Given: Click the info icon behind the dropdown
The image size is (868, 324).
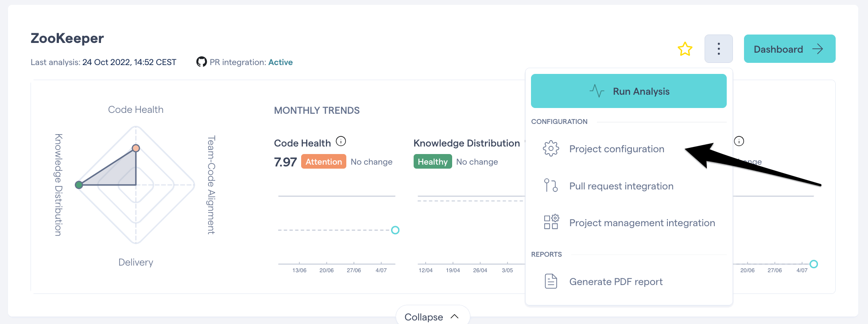Looking at the screenshot, I should tap(739, 141).
